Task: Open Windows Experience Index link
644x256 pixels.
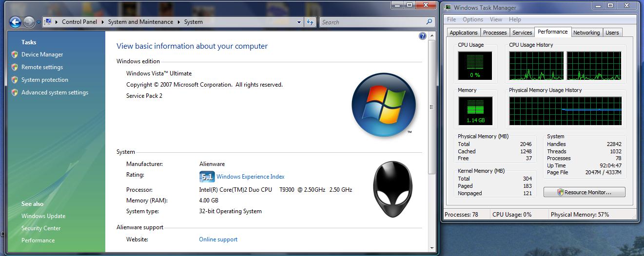Action: pos(251,177)
